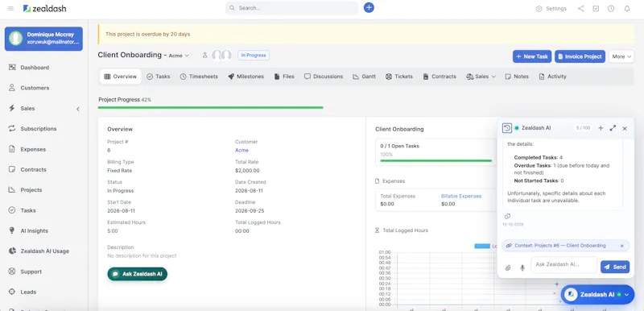Open the notifications bell
The image size is (644, 311).
point(627,9)
